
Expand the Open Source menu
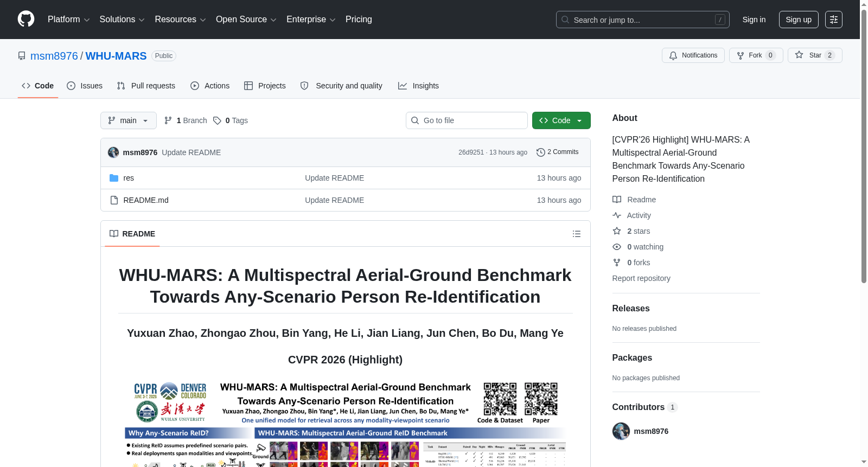pyautogui.click(x=246, y=20)
